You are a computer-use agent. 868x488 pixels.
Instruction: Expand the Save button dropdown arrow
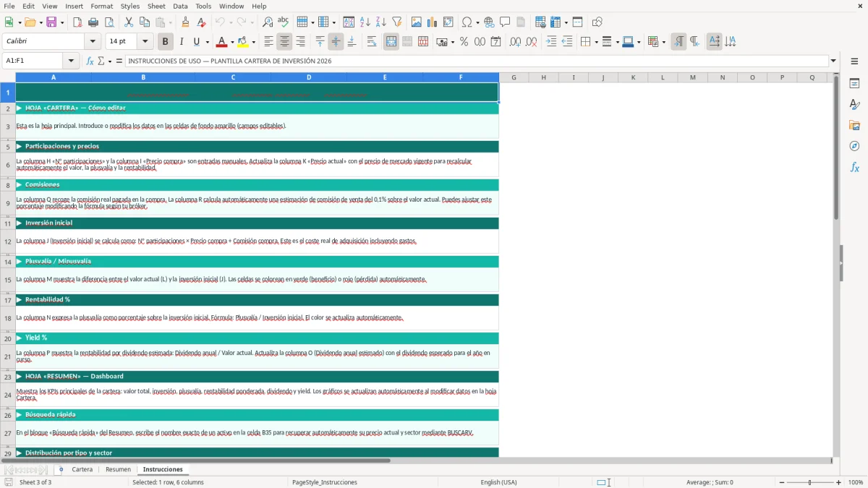(x=61, y=22)
